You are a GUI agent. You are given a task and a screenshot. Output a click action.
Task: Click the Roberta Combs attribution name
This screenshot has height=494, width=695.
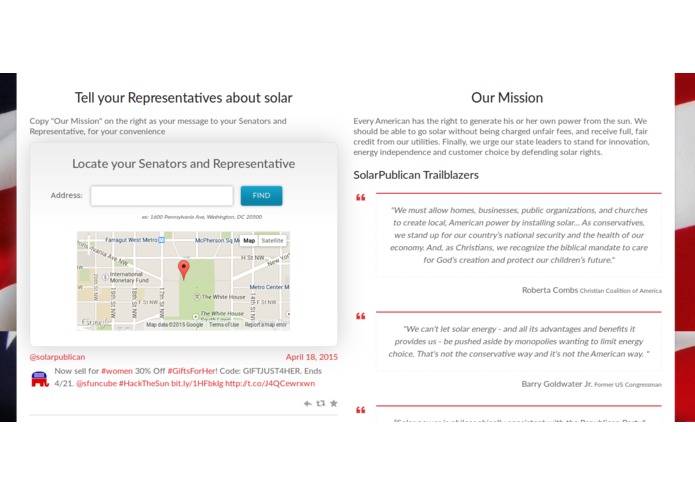click(550, 290)
